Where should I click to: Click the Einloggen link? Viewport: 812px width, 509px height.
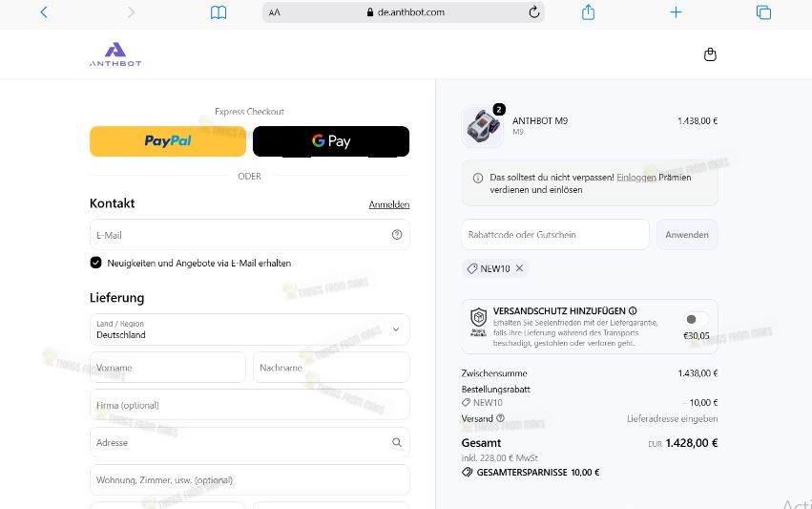(635, 178)
